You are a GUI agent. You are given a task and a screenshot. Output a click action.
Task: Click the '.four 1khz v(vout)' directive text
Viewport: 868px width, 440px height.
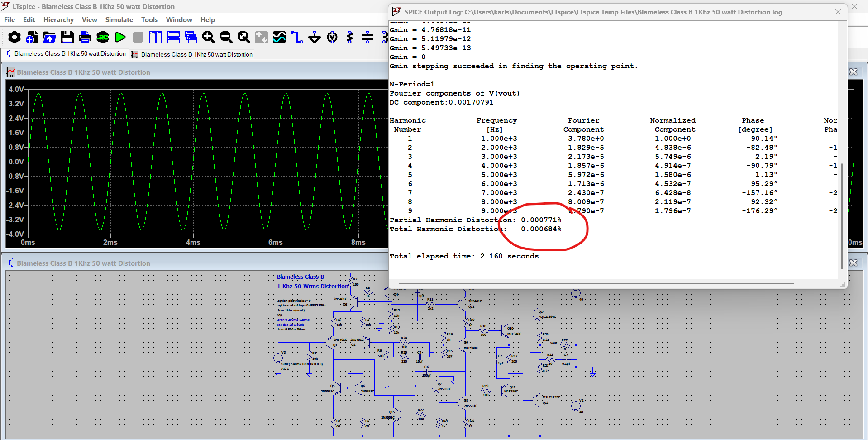(291, 310)
